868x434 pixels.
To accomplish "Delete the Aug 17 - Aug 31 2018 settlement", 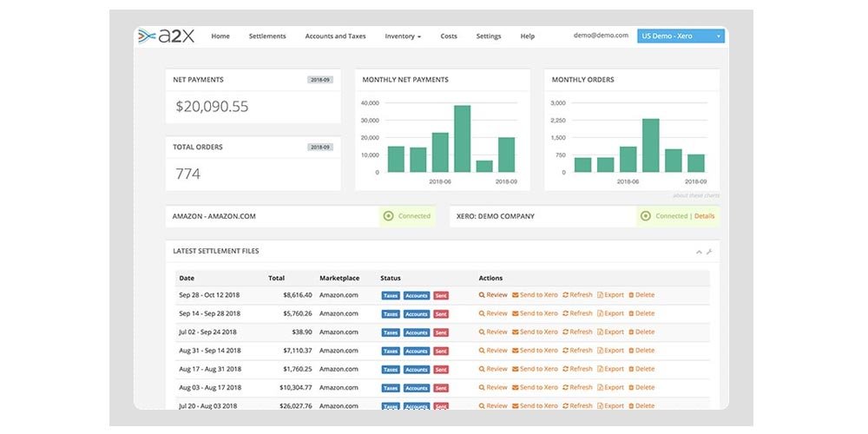I will point(641,369).
